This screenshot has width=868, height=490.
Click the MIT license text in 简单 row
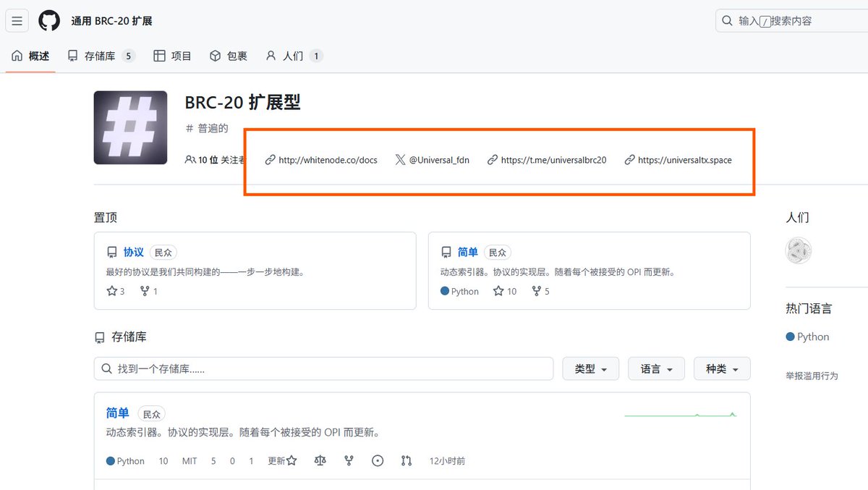coord(190,461)
